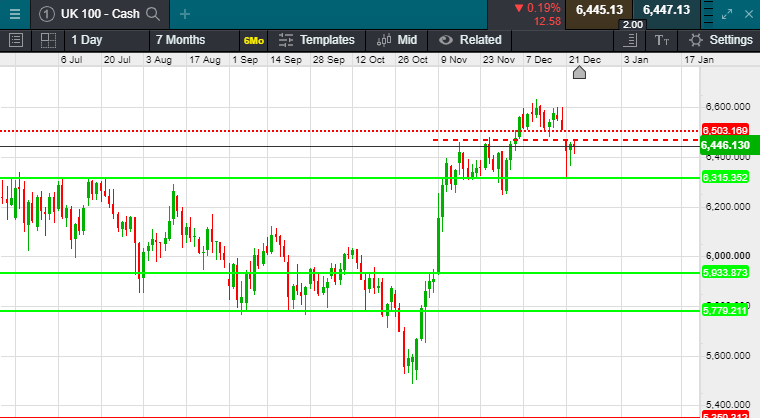
Task: Open chart Settings
Action: (x=720, y=40)
